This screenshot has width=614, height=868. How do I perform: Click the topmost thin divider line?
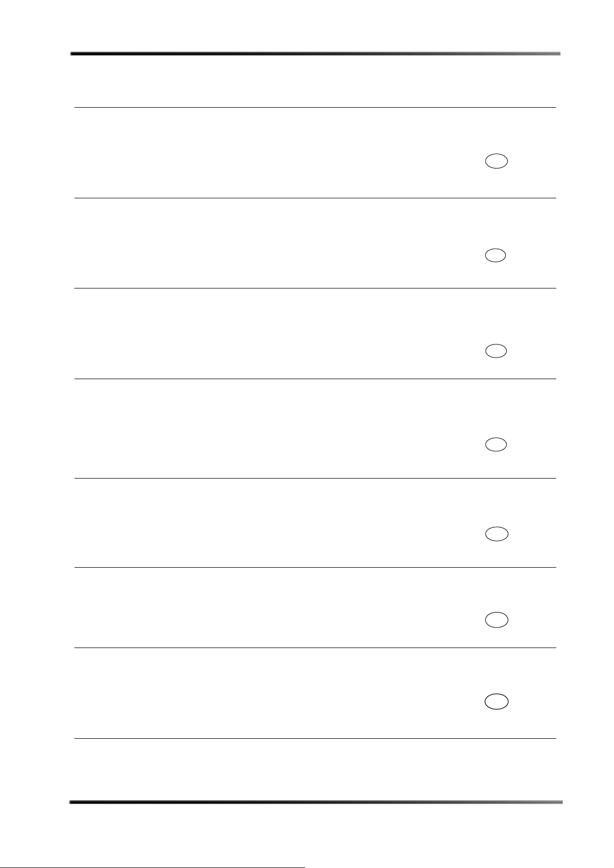click(315, 108)
